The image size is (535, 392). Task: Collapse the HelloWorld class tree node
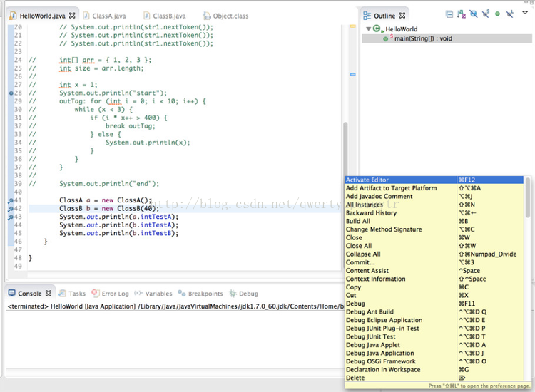[369, 29]
